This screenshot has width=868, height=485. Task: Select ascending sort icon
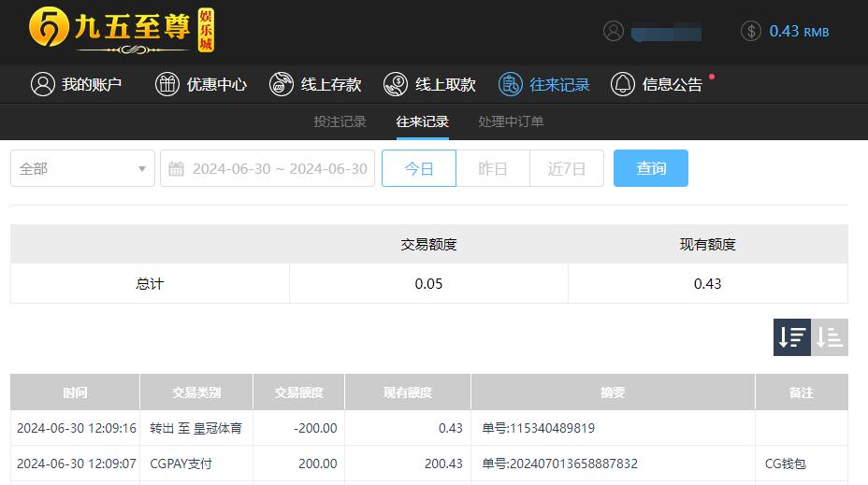point(830,337)
